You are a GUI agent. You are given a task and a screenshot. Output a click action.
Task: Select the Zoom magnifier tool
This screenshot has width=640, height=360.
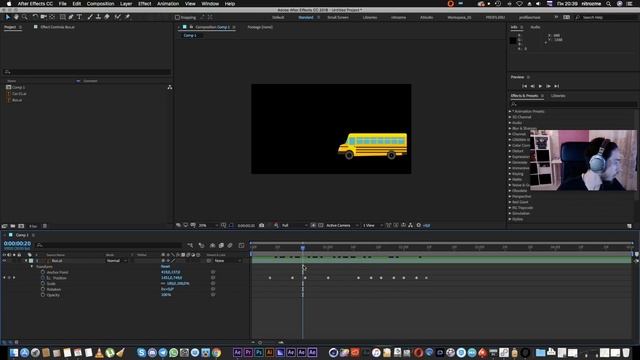click(25, 17)
